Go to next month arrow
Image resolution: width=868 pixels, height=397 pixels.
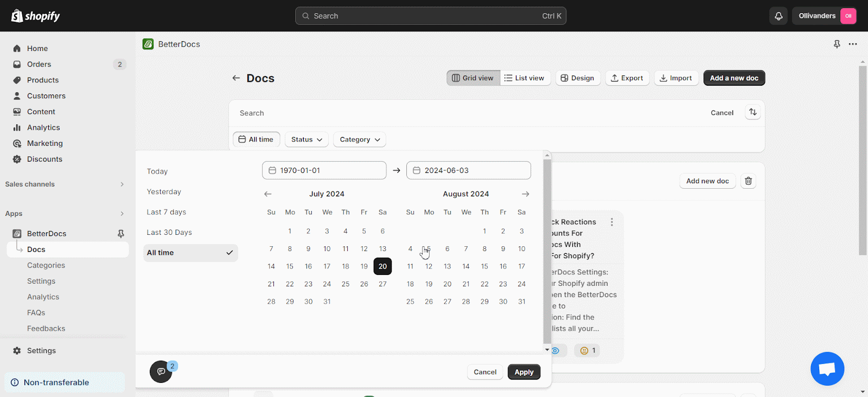point(525,194)
